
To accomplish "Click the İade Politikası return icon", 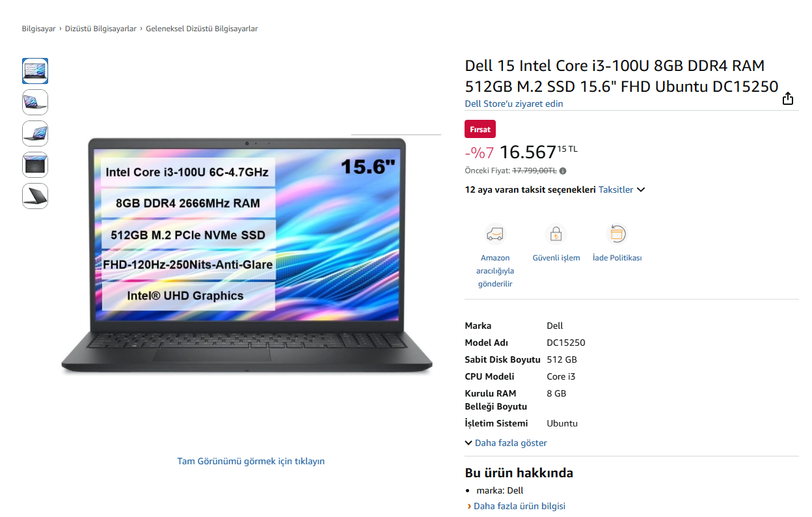I will click(617, 234).
